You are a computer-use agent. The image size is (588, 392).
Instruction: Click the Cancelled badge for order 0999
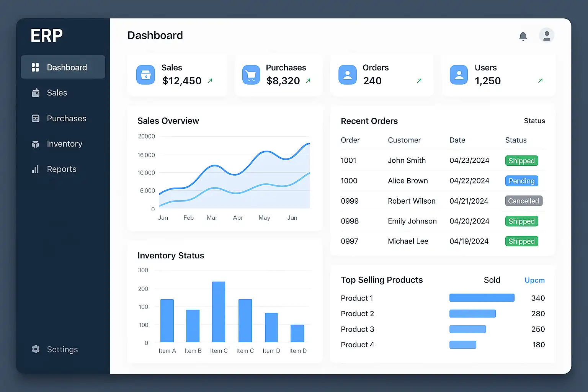523,201
